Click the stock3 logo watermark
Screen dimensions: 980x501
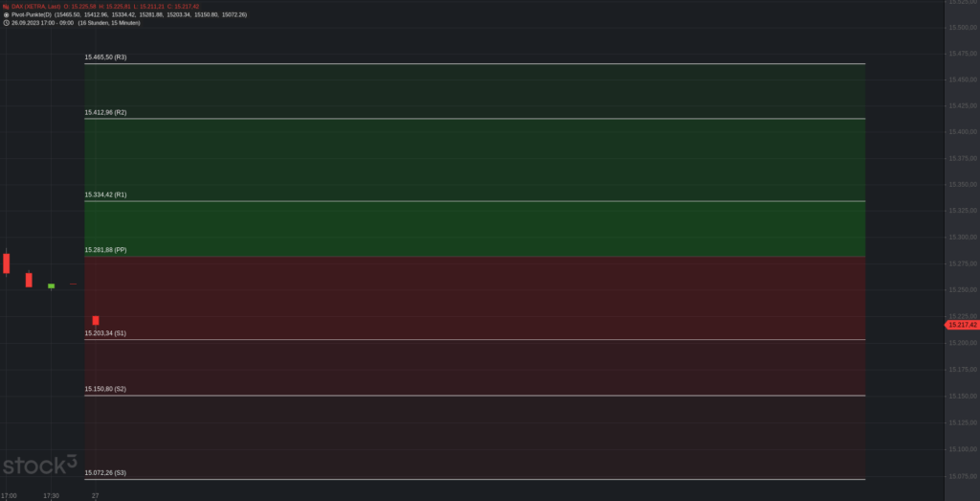[39, 467]
